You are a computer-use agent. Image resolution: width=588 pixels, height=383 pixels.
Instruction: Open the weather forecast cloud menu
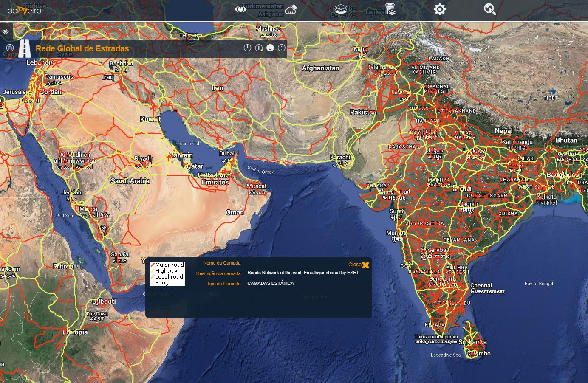click(x=291, y=9)
